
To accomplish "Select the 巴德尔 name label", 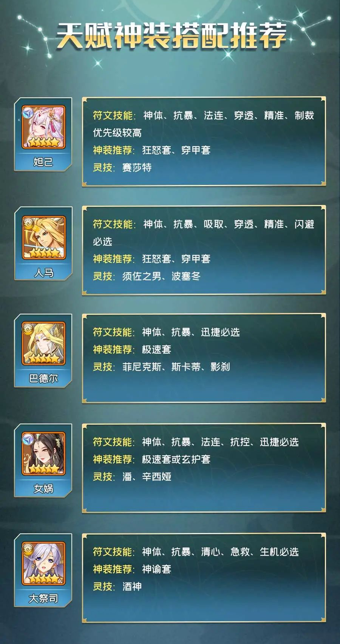I will [43, 378].
